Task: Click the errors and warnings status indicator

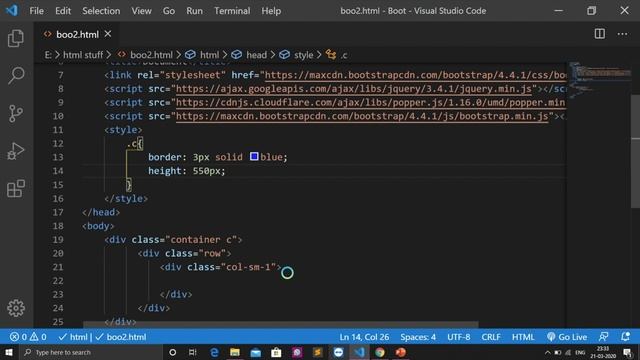Action: coord(28,337)
